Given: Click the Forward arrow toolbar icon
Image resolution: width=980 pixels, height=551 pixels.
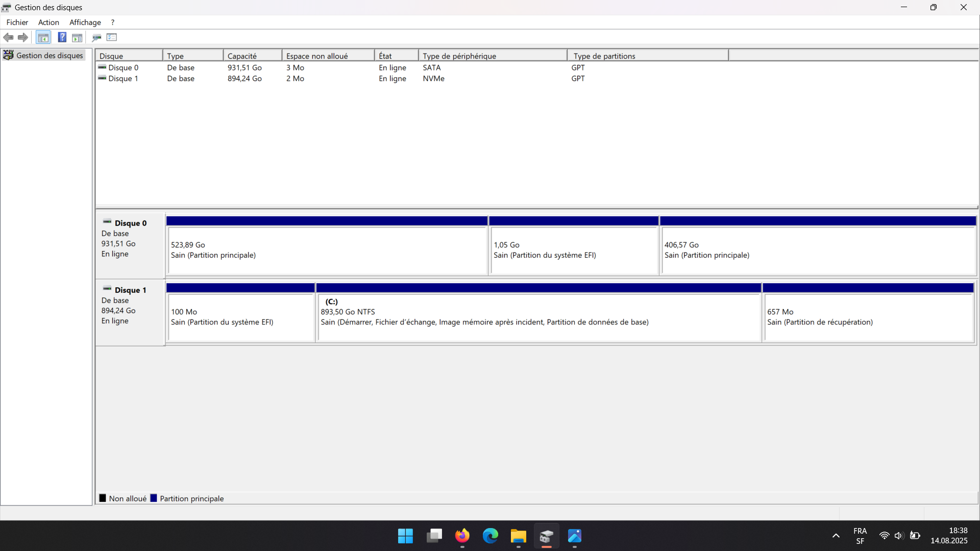Looking at the screenshot, I should 23,37.
